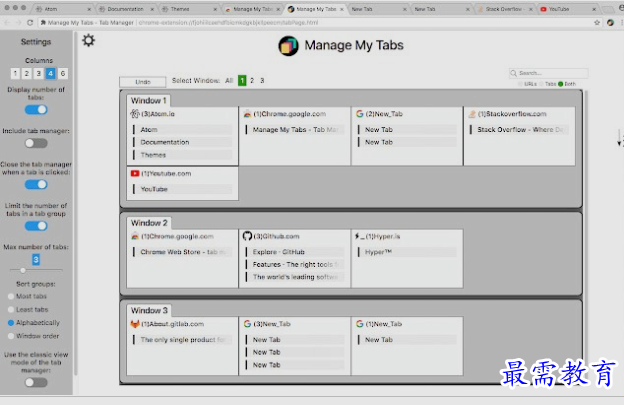
Task: Enable Include tab manager switch
Action: click(x=36, y=143)
